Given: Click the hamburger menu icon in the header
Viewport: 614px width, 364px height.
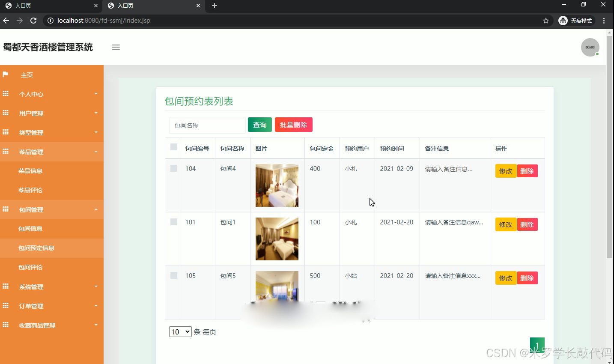Looking at the screenshot, I should tap(116, 47).
